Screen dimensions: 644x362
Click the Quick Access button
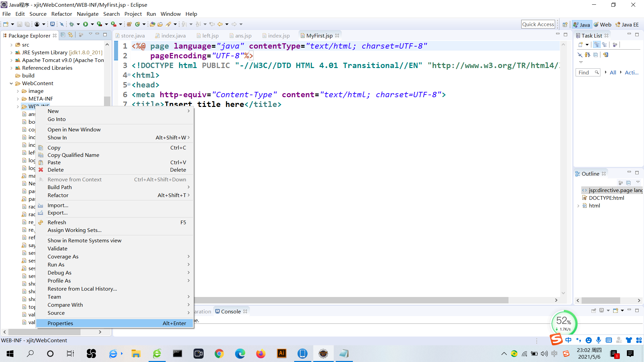[x=538, y=24]
